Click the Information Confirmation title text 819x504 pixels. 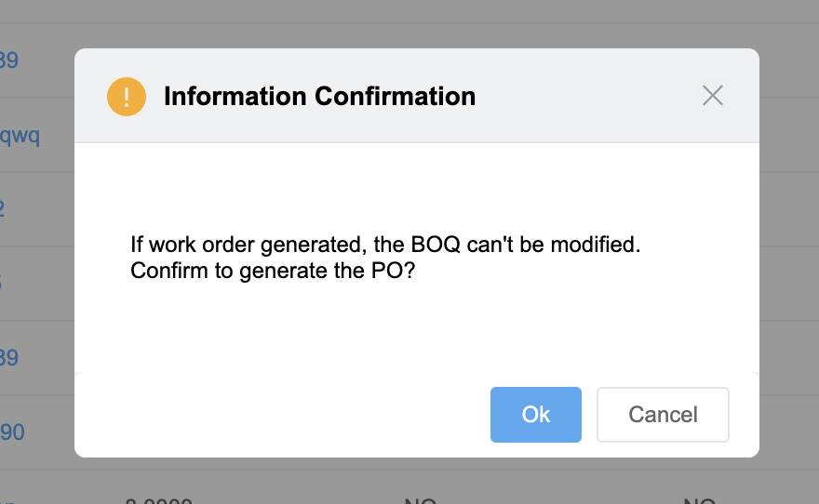tap(319, 96)
